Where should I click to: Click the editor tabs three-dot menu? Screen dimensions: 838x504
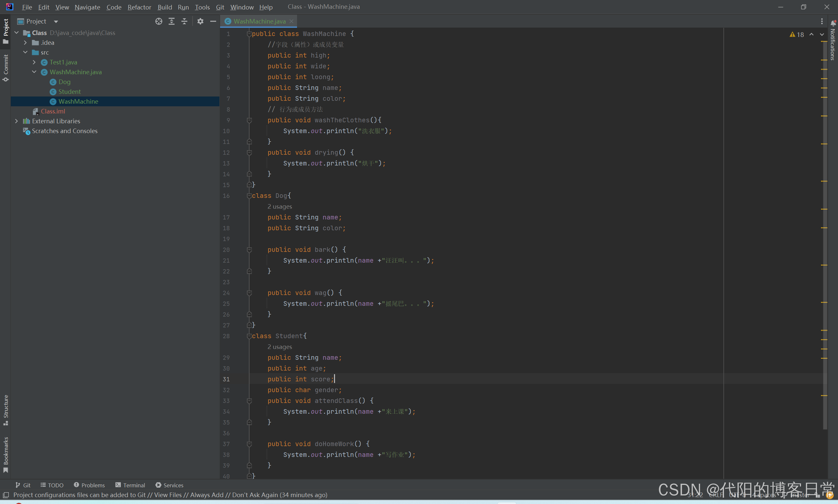(822, 21)
